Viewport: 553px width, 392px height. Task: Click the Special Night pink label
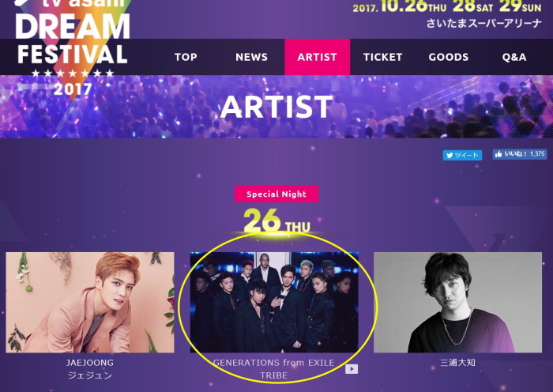[276, 194]
